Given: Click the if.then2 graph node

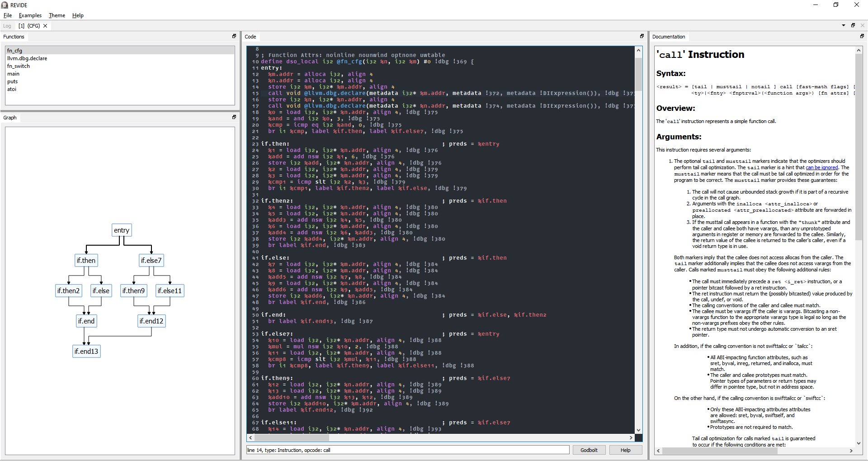Looking at the screenshot, I should [x=68, y=291].
